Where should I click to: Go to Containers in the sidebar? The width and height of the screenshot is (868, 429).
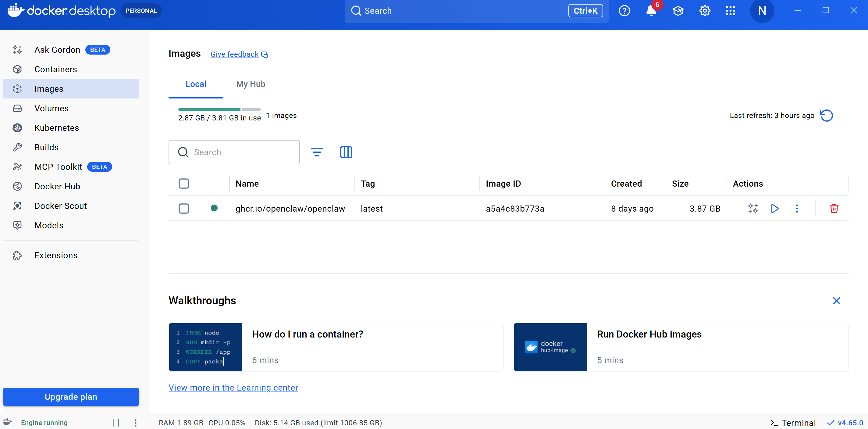[71, 70]
